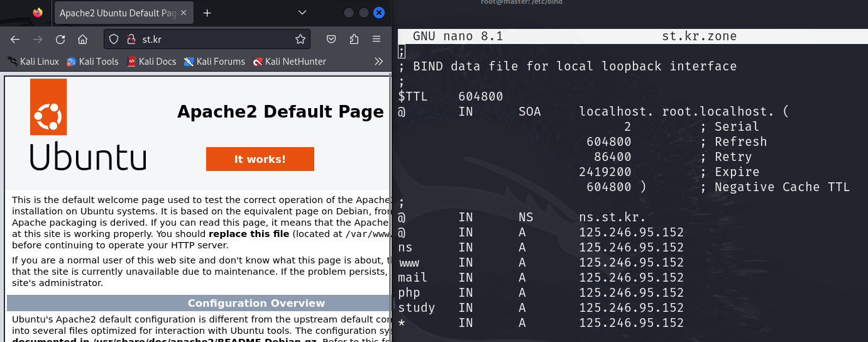Click the 'localhost. root.localhost.' SOA text
The height and width of the screenshot is (342, 868).
point(676,111)
